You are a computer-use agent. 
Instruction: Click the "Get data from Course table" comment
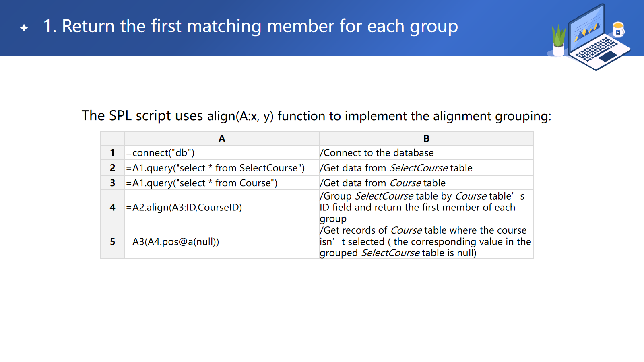pos(426,183)
